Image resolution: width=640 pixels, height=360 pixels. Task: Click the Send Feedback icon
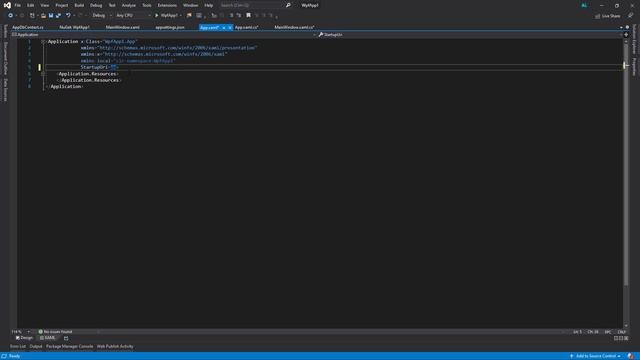point(630,16)
